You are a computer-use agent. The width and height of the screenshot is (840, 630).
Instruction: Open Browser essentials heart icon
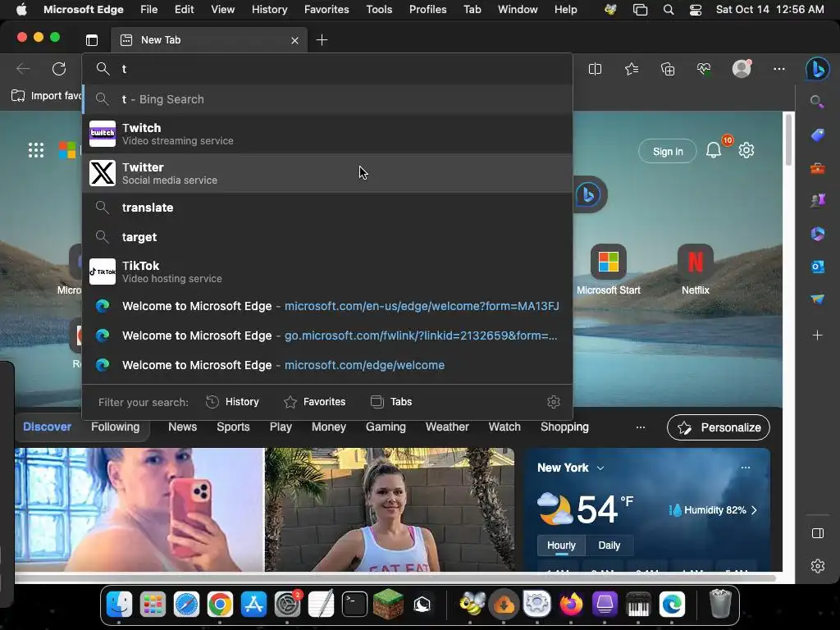703,69
